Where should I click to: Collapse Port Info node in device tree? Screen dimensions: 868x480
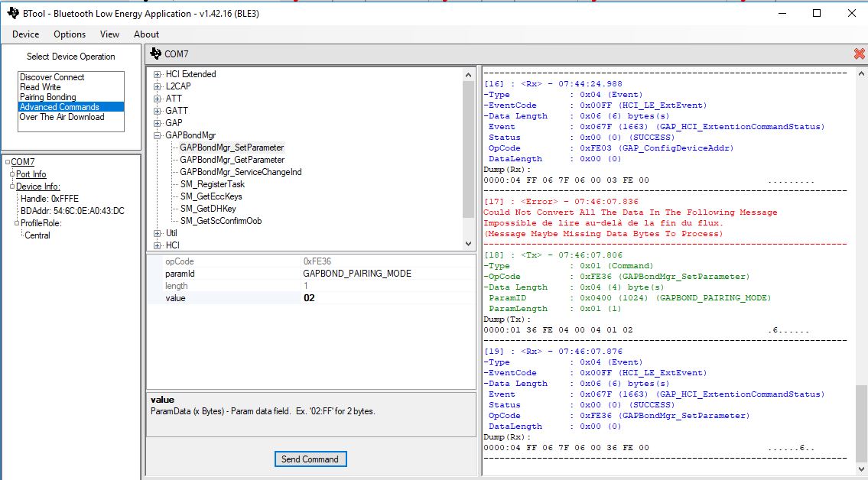pyautogui.click(x=12, y=174)
